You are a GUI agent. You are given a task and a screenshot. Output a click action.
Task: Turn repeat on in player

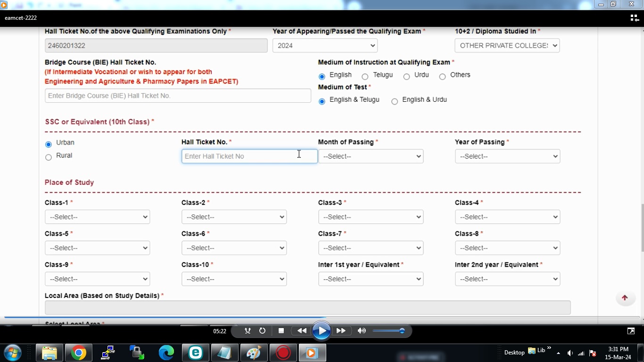point(262,331)
